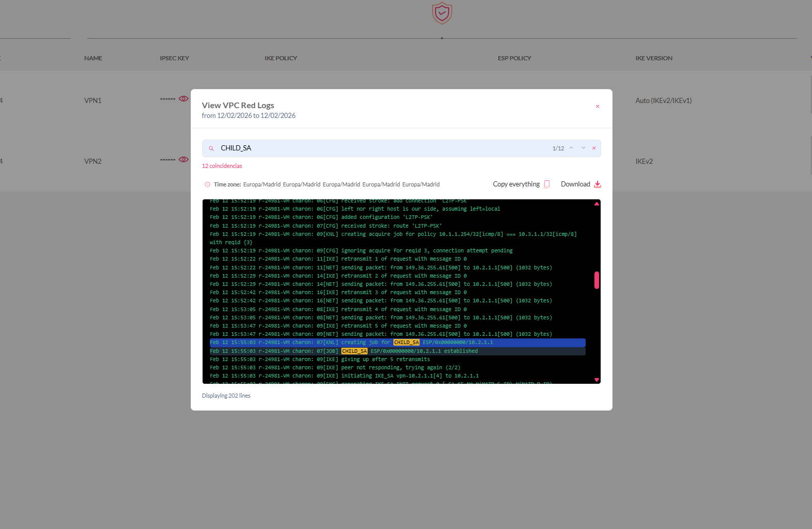The height and width of the screenshot is (529, 812).
Task: Go to the next search match
Action: pyautogui.click(x=583, y=148)
